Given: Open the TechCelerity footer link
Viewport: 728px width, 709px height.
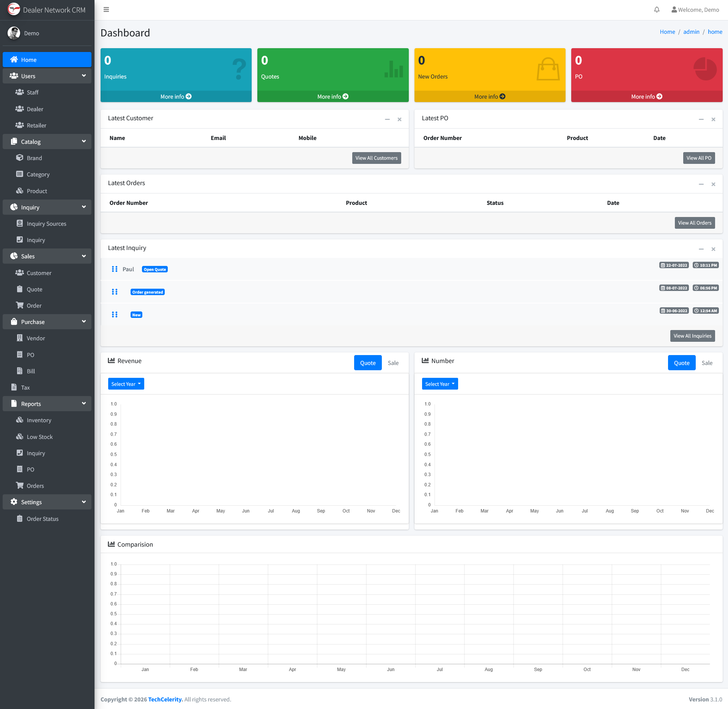Looking at the screenshot, I should [165, 699].
